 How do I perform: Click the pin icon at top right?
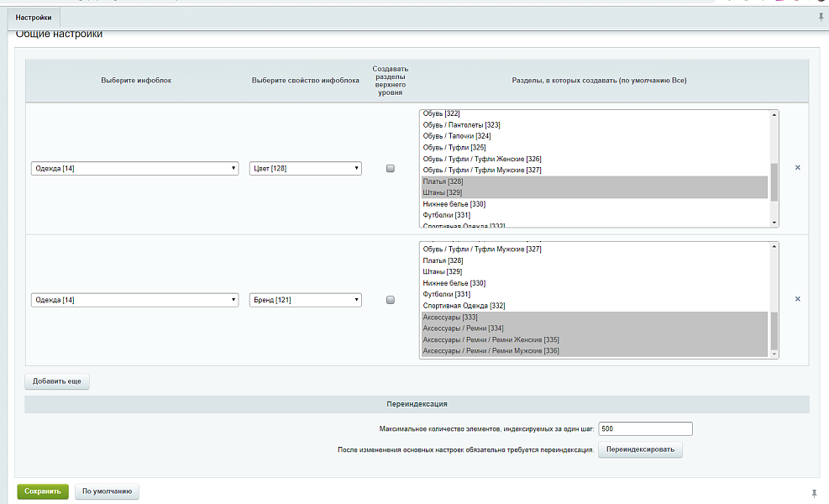point(820,17)
